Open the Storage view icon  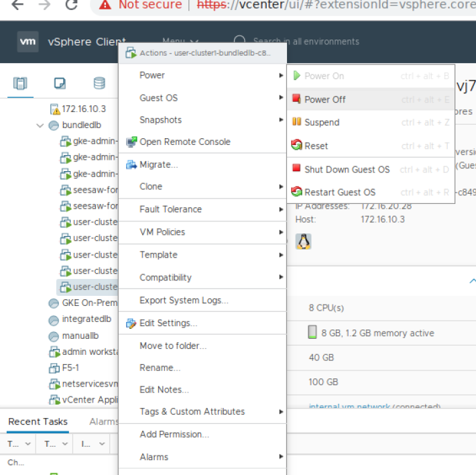tap(99, 83)
